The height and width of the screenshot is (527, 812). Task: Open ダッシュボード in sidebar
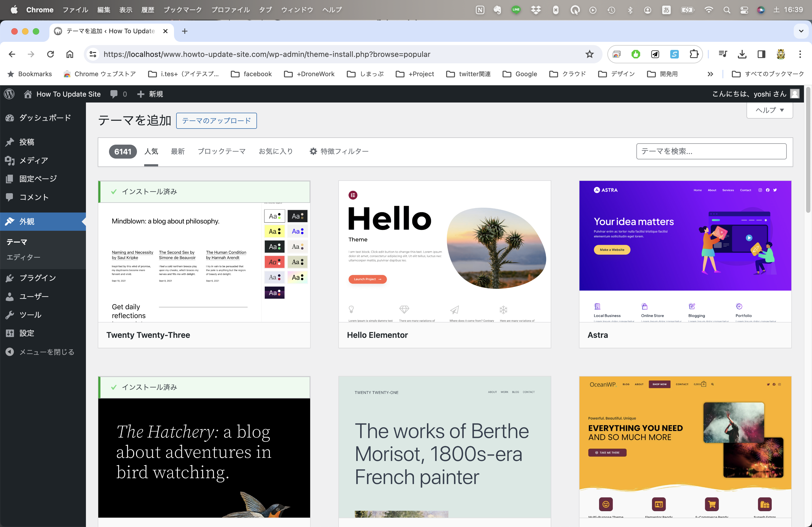pos(43,118)
